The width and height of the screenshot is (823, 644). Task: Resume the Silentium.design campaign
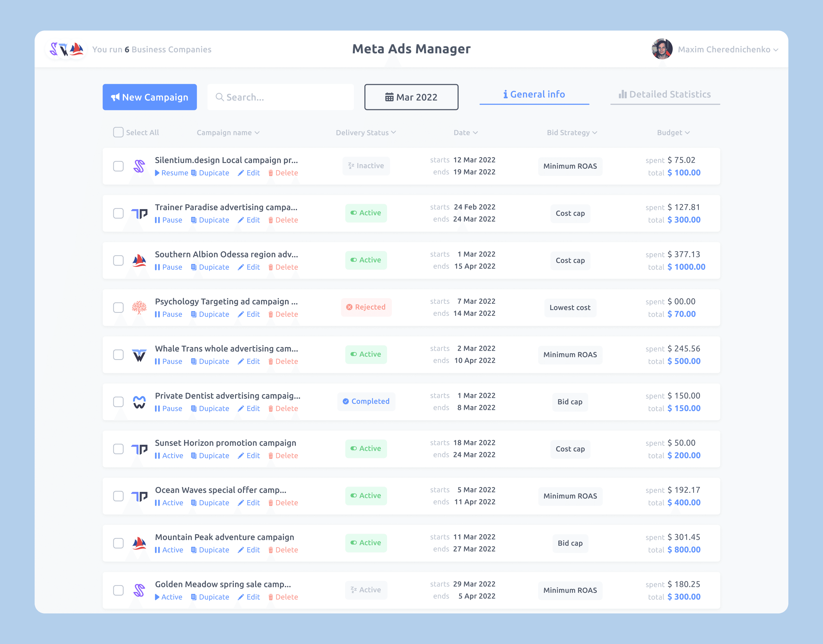click(x=171, y=173)
